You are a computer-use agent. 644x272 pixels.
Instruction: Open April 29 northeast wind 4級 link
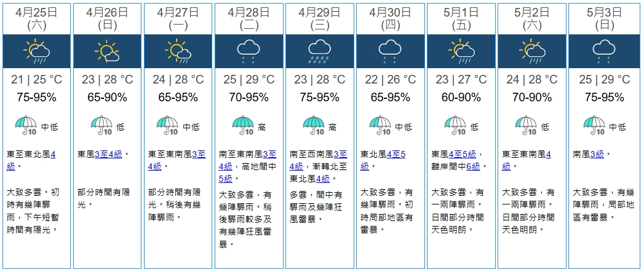(322, 179)
